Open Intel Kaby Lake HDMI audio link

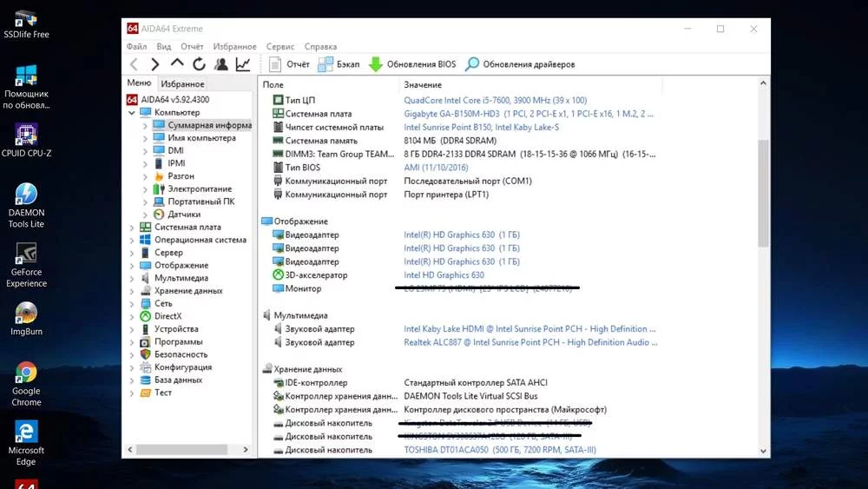[x=529, y=329]
